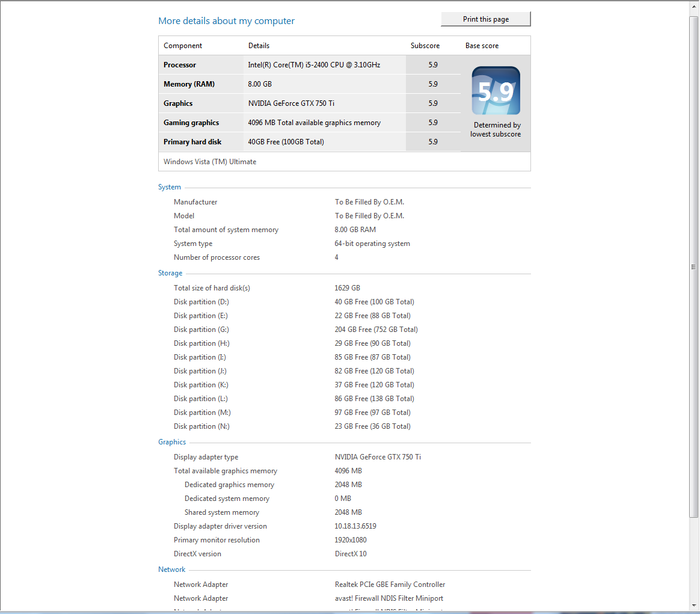
Task: Click the Details column header
Action: tap(259, 46)
